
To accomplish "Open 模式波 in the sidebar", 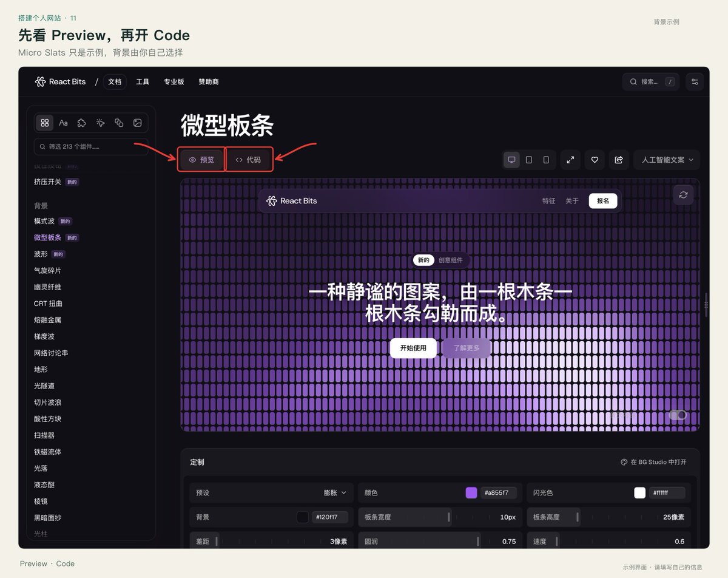I will pyautogui.click(x=44, y=221).
